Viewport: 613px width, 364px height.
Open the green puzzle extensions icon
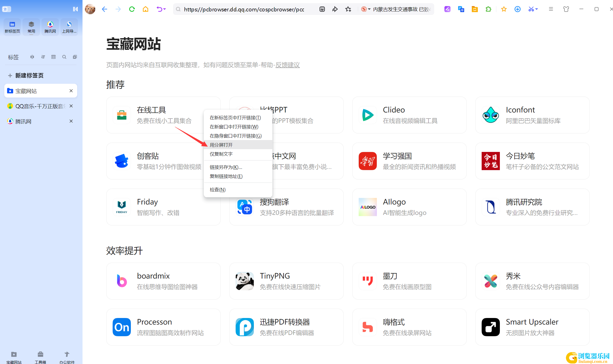click(488, 9)
